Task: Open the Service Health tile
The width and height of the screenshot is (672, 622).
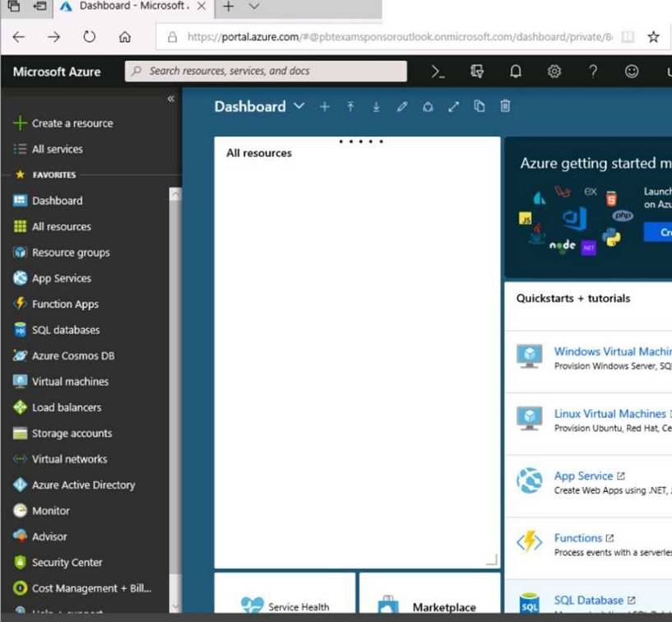Action: coord(285,594)
